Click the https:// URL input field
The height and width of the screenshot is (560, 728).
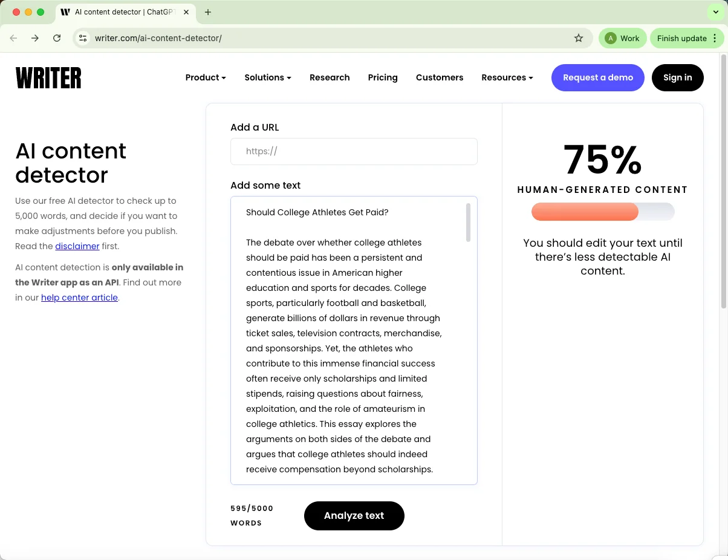354,152
